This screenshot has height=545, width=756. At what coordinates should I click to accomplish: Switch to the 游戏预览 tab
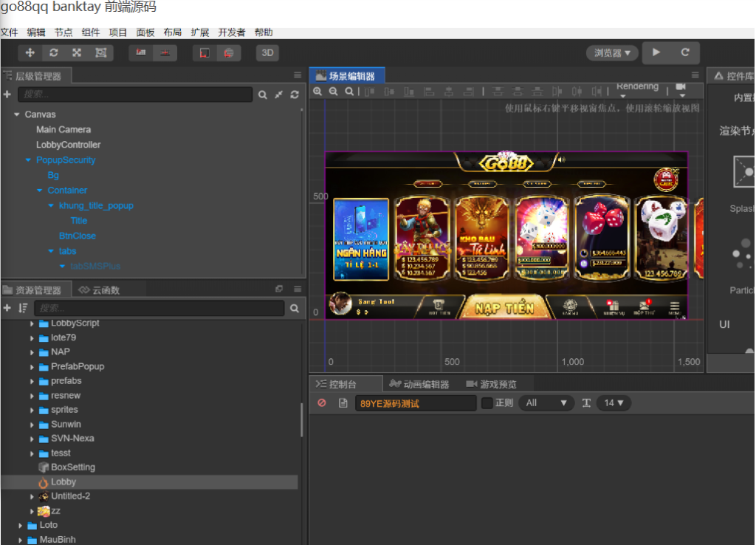coord(491,384)
